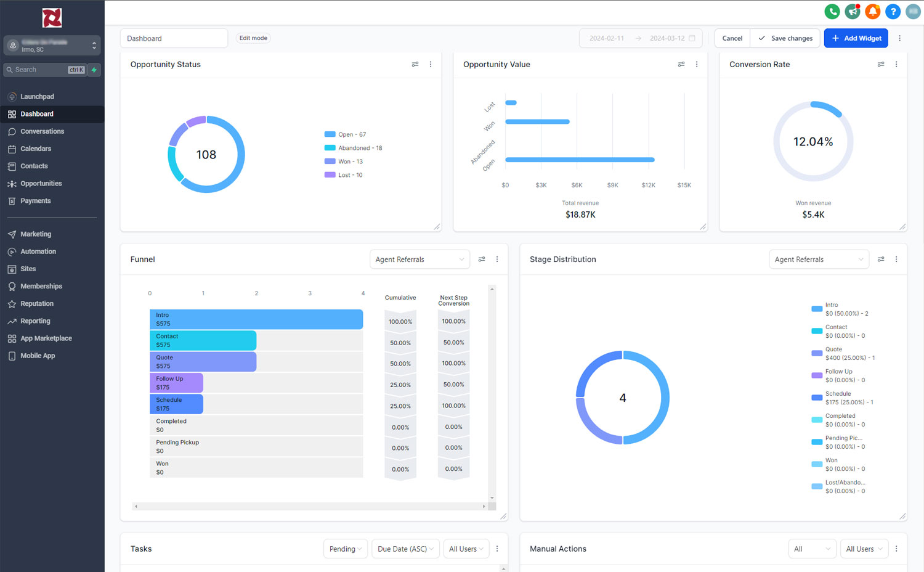Click the Lost legend color swatch
This screenshot has width=924, height=572.
330,175
